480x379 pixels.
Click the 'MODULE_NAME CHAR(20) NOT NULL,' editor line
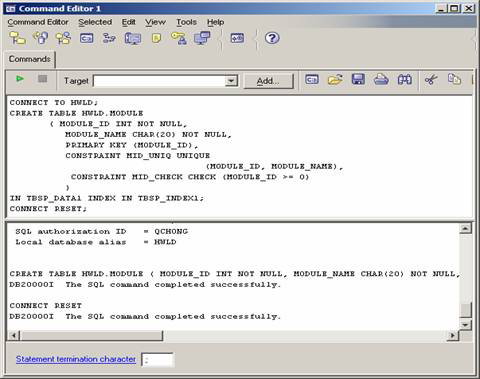tap(148, 135)
